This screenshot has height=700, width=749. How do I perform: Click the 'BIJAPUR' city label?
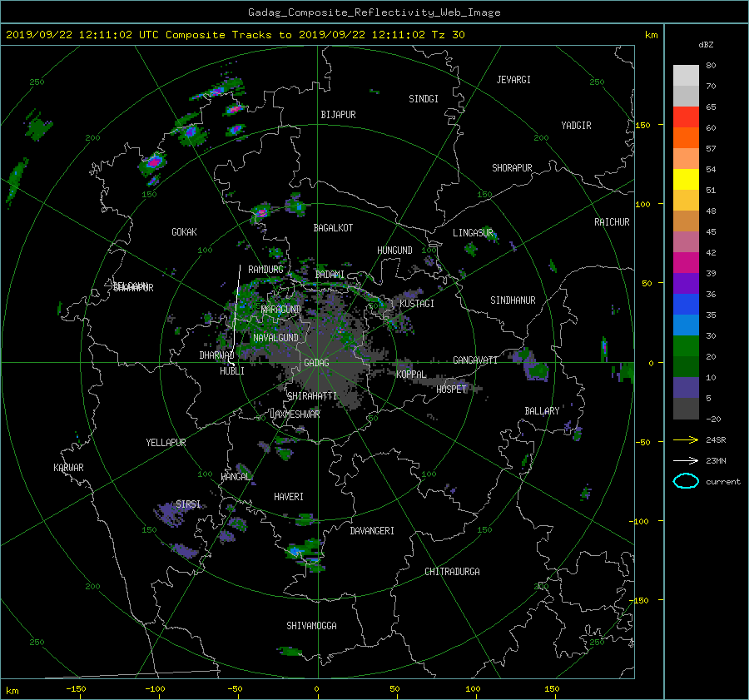[x=338, y=115]
